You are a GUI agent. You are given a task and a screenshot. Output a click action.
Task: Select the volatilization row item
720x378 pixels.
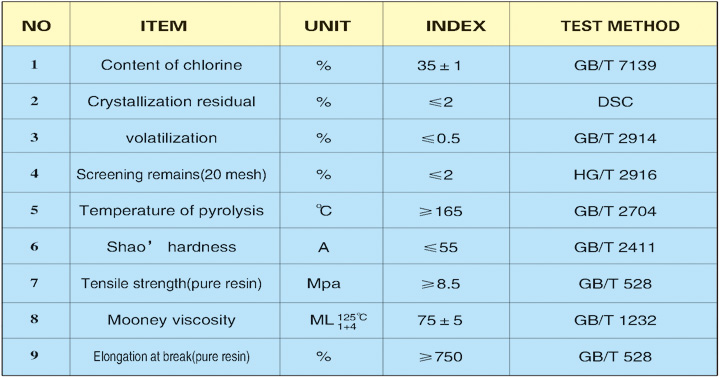coord(171,138)
